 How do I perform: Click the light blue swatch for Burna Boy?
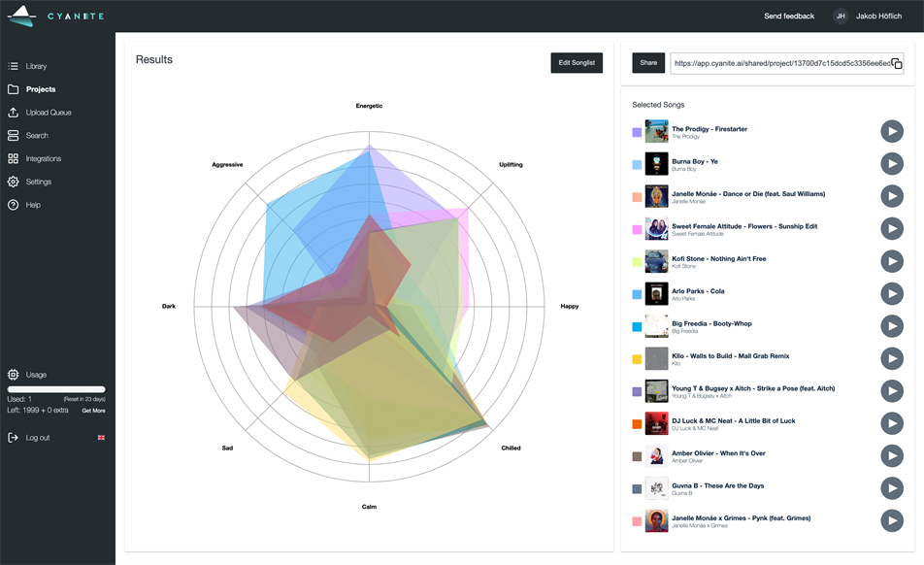point(637,165)
